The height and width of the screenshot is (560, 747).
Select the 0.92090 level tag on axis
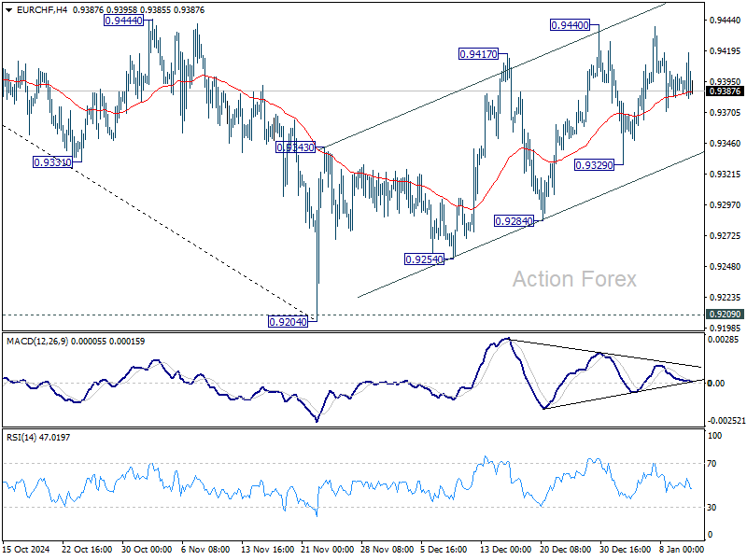click(725, 315)
